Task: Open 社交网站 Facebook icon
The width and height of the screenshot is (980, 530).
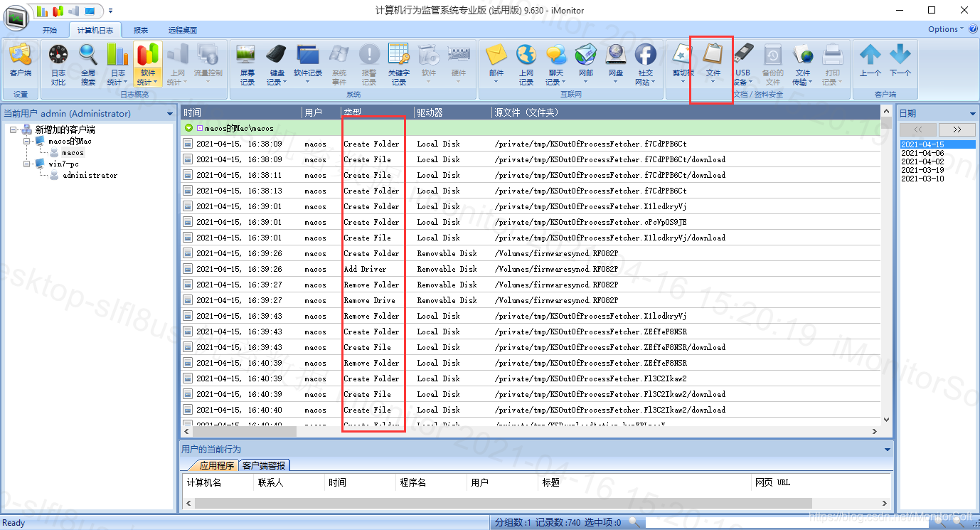Action: (x=646, y=64)
